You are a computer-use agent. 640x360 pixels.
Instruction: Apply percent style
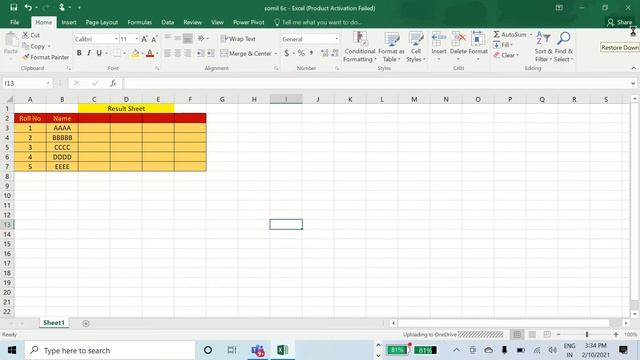coord(301,53)
